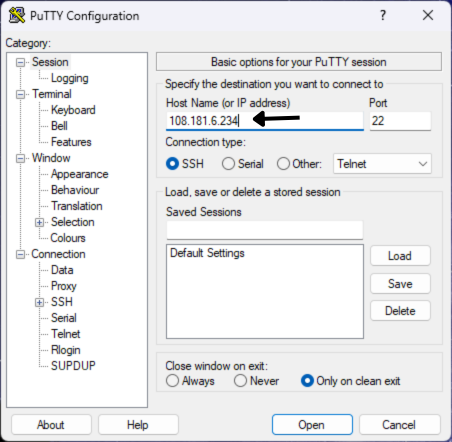
Task: Open the Serial settings category in tree
Action: (64, 318)
